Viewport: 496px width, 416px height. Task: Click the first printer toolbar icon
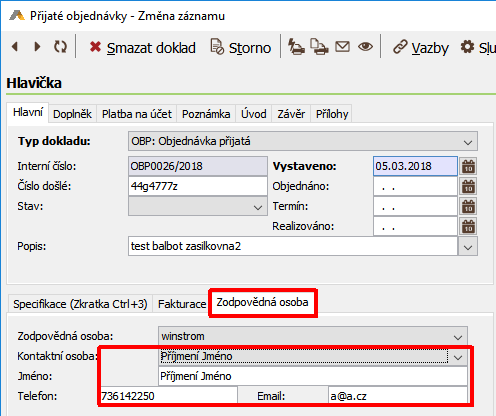(x=296, y=47)
